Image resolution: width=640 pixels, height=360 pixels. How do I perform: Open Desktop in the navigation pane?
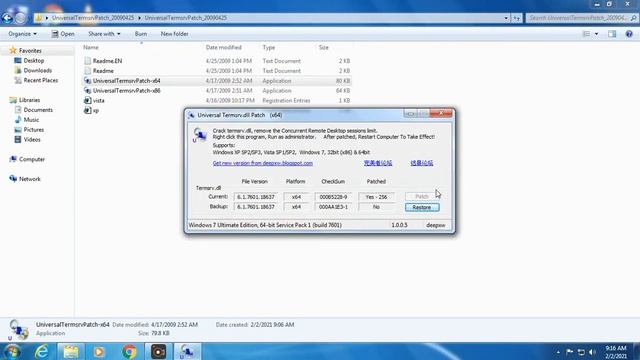[33, 60]
